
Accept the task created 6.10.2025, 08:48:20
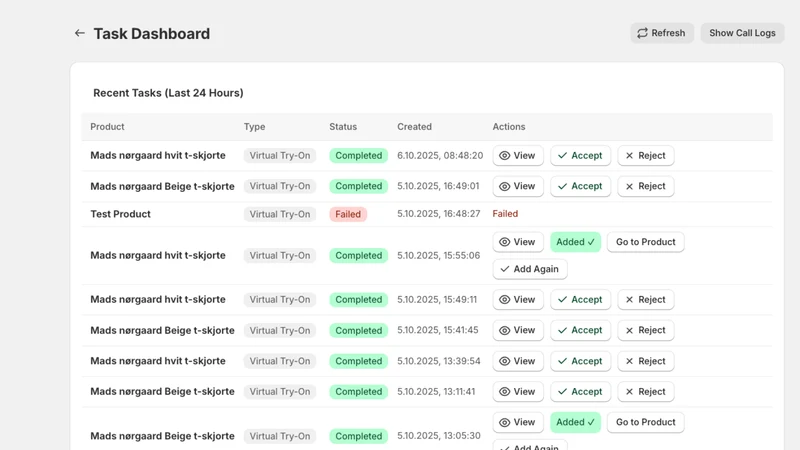pyautogui.click(x=580, y=156)
